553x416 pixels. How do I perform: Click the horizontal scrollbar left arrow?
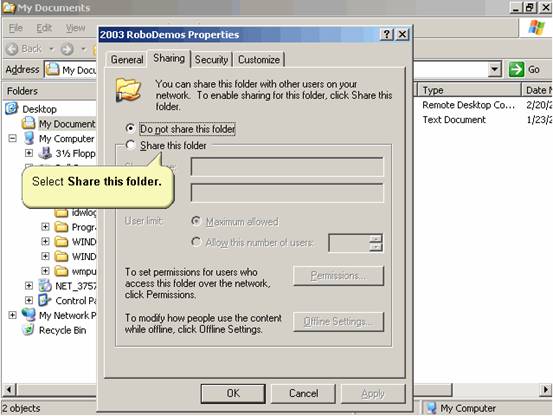(10, 390)
